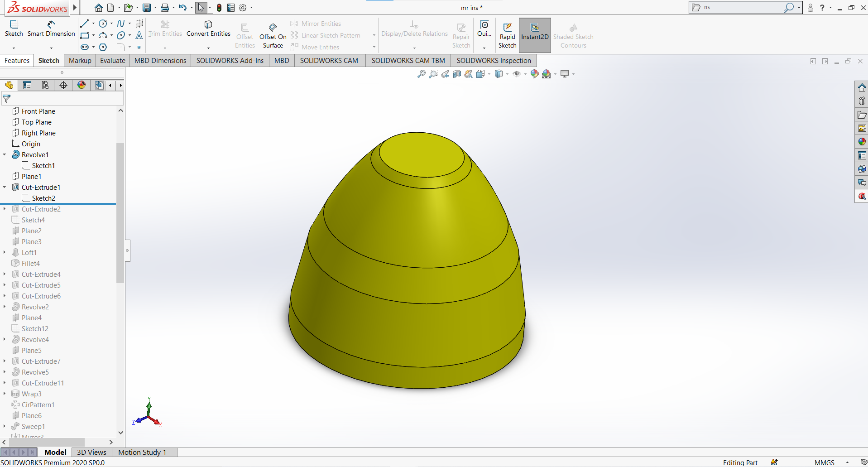Toggle the Section View display

[457, 74]
